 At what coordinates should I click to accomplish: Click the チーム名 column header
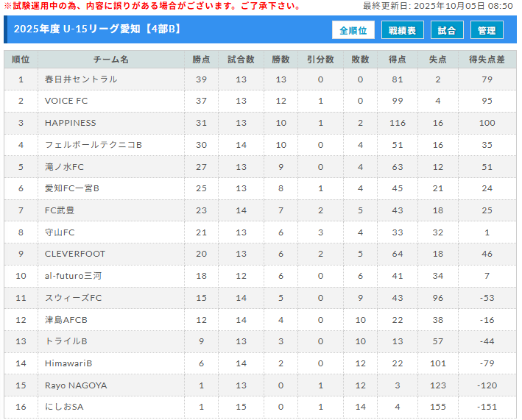coord(111,59)
